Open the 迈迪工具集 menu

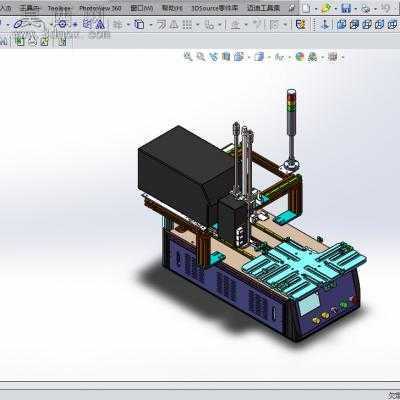pos(263,8)
